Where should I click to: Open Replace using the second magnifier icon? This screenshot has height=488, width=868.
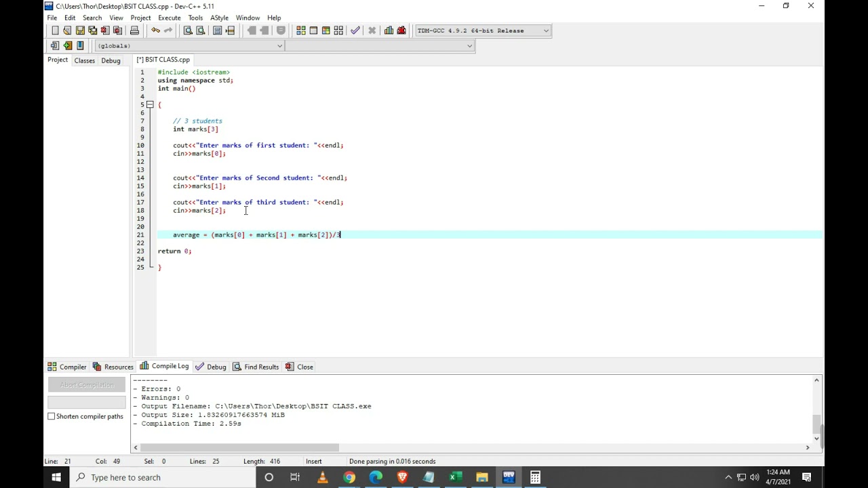(201, 30)
